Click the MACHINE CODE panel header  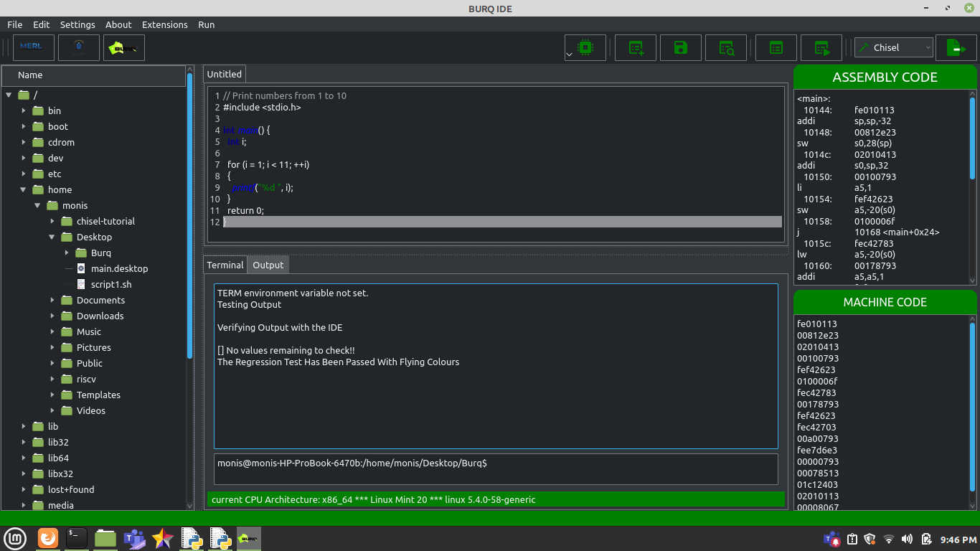(885, 302)
